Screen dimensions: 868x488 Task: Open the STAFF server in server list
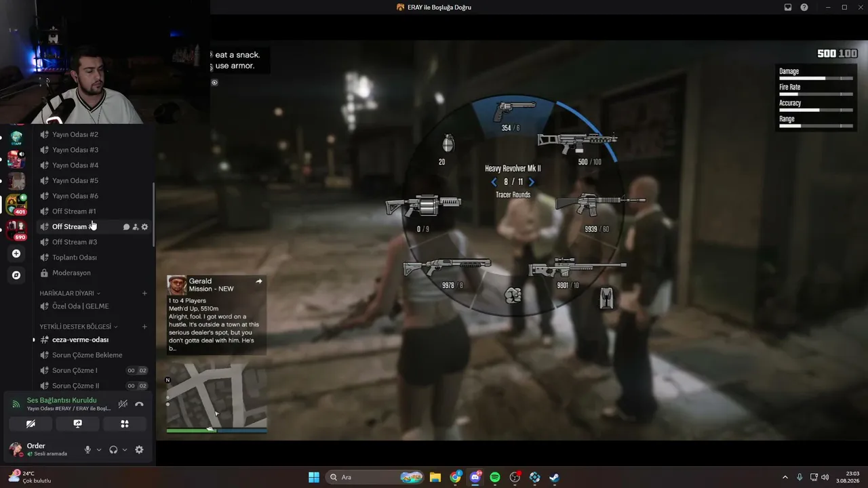(x=16, y=138)
